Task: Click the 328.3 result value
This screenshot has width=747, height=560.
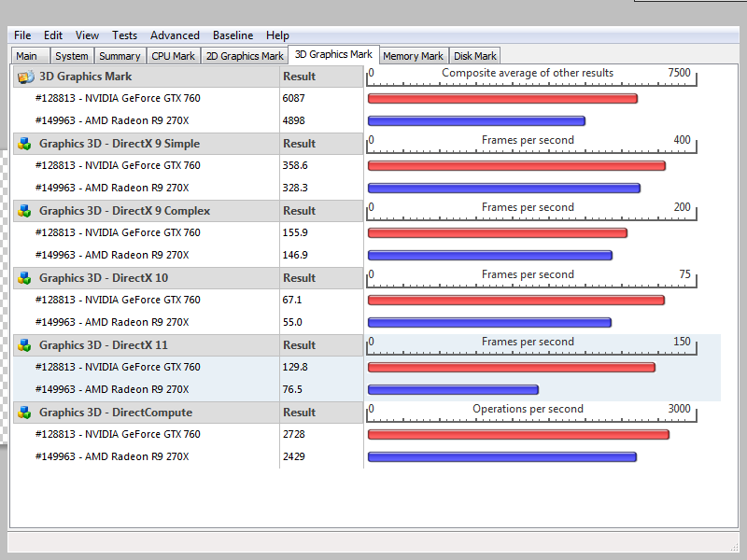Action: (x=295, y=189)
